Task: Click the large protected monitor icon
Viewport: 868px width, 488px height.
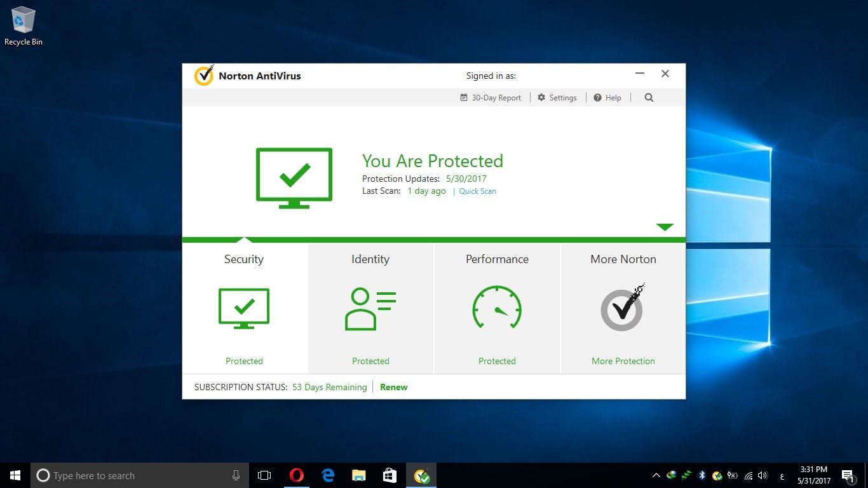Action: pyautogui.click(x=294, y=178)
